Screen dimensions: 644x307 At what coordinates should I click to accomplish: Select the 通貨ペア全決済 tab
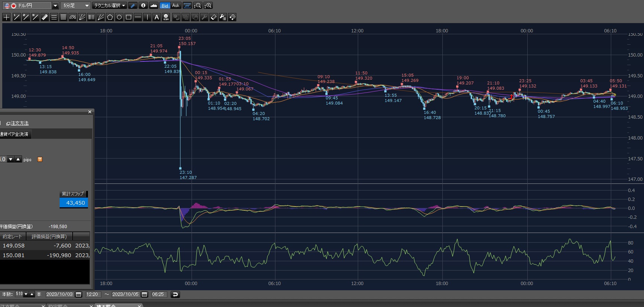pyautogui.click(x=15, y=134)
